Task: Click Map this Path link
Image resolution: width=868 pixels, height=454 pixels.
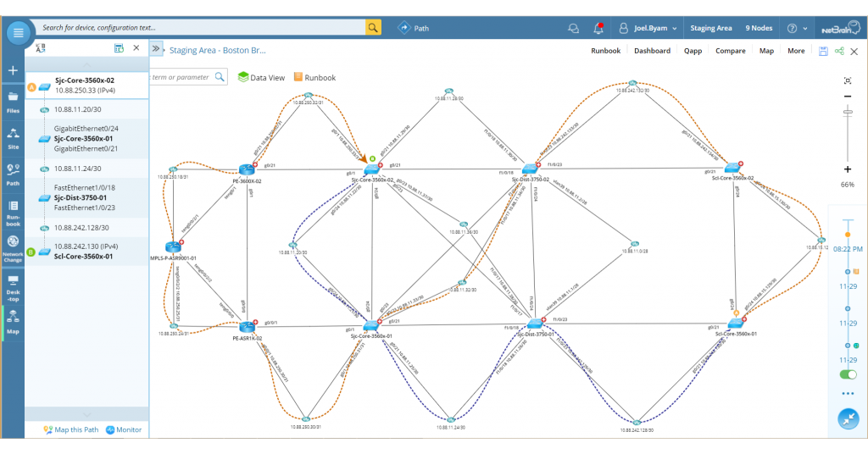Action: point(70,429)
